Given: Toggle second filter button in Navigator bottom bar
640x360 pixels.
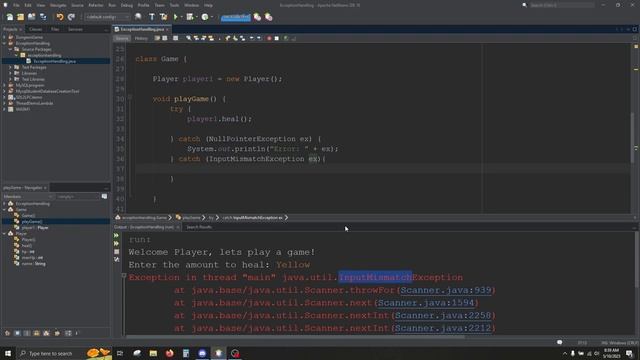Looking at the screenshot, I should click(x=17, y=333).
